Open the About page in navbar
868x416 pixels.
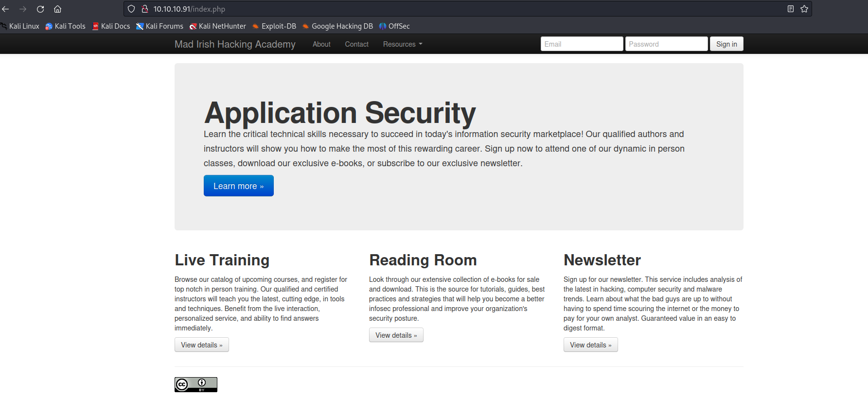tap(321, 44)
